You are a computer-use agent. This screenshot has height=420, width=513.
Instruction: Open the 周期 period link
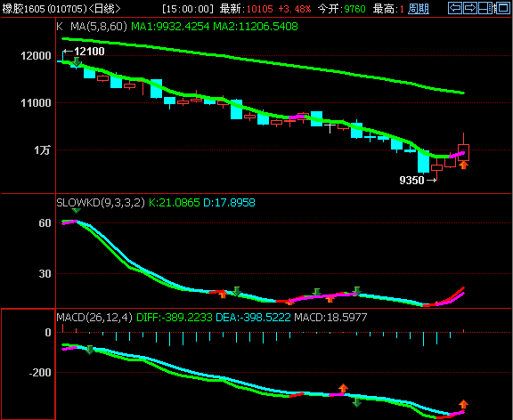[x=419, y=9]
